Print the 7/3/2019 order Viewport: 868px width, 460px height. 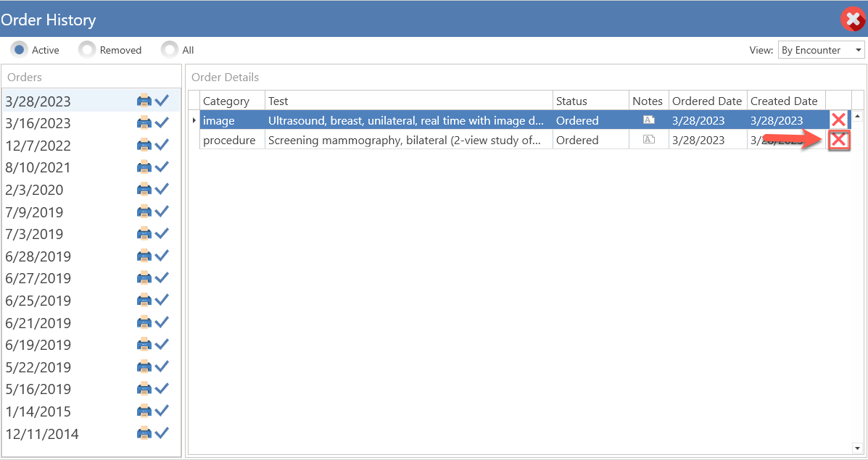(x=144, y=233)
